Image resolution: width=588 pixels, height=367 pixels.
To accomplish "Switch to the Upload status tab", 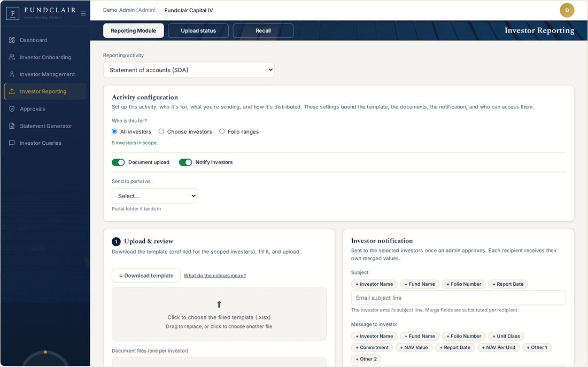I will pos(198,31).
